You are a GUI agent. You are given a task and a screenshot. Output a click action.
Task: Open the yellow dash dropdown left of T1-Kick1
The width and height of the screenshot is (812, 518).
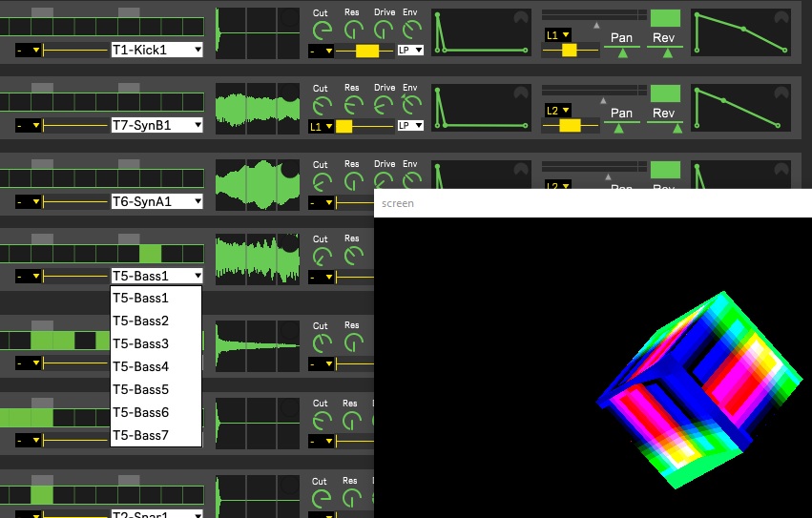point(28,51)
